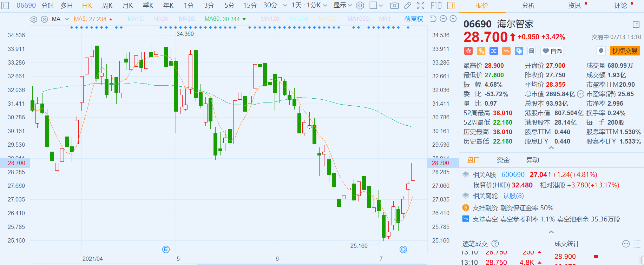This screenshot has width=644, height=265.
Task: Enter fullscreen chart mode
Action: coord(420,5)
